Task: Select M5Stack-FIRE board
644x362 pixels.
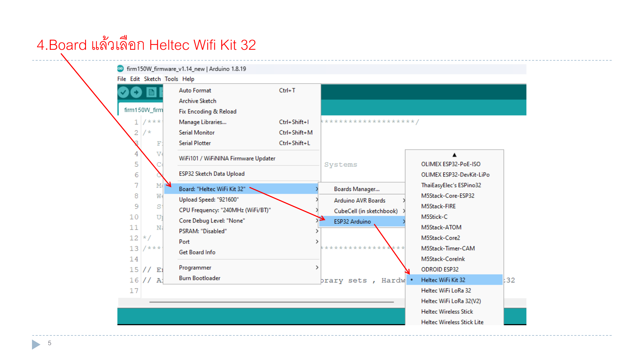Action: tap(454, 206)
